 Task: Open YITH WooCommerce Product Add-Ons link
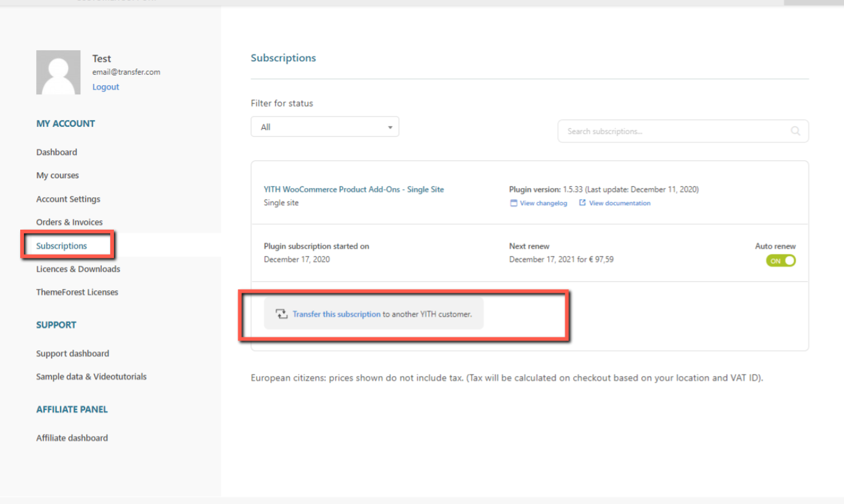pos(353,189)
